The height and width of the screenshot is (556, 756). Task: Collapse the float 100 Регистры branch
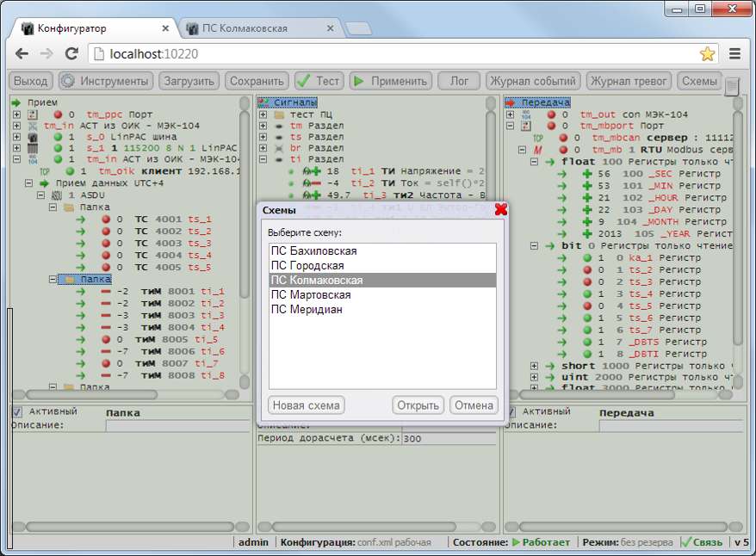pos(535,161)
